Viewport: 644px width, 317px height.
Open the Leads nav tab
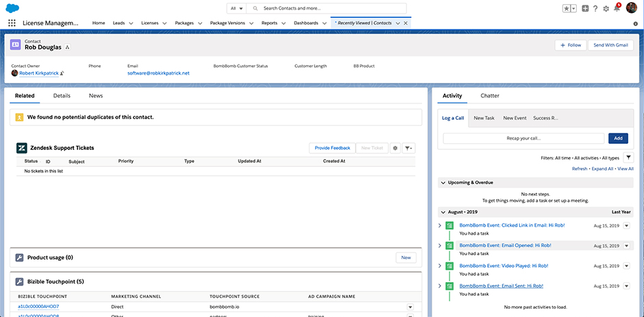[119, 23]
